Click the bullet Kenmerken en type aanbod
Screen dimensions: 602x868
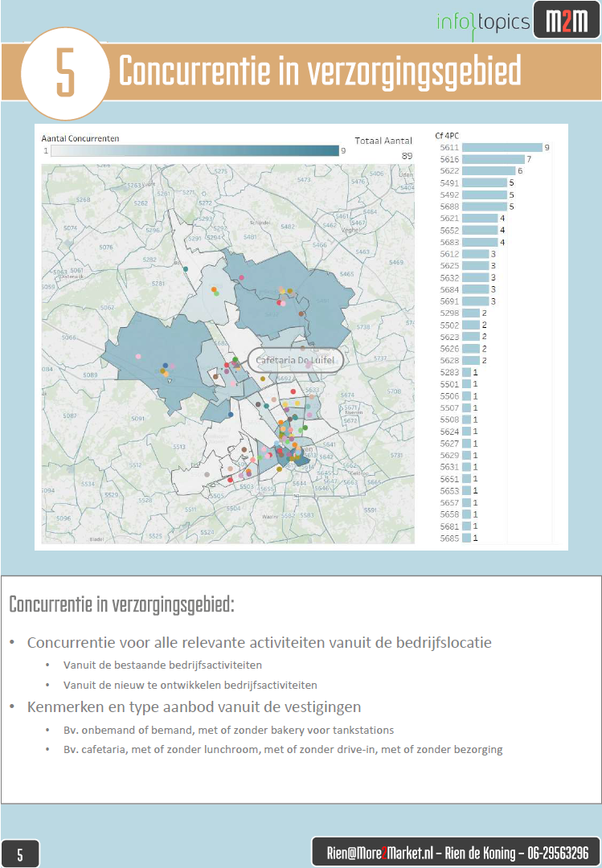(194, 707)
